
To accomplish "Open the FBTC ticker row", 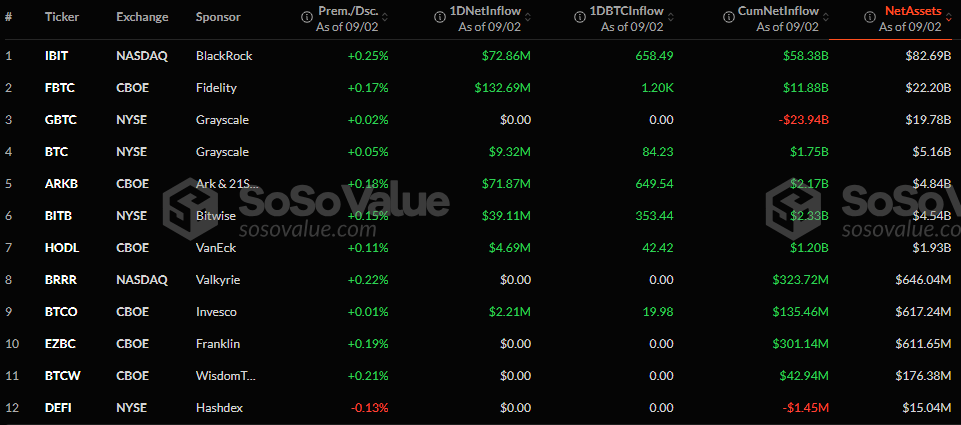I will point(58,88).
